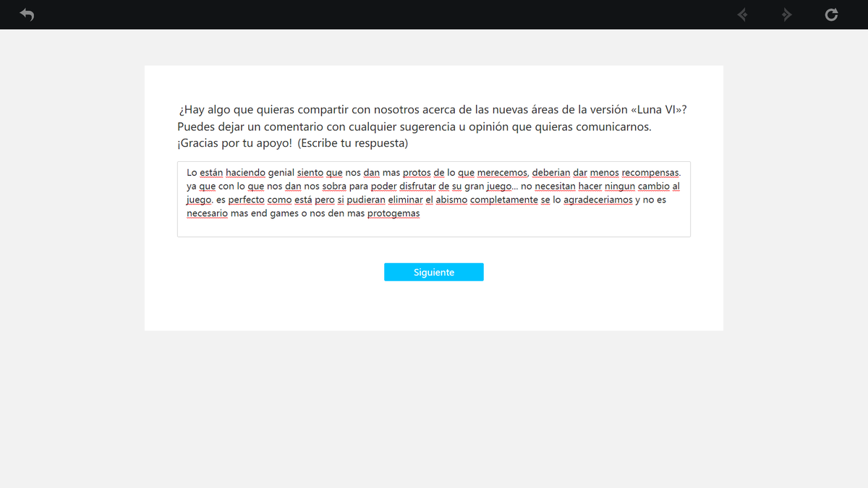The width and height of the screenshot is (868, 488).
Task: Click the word 'recompensas' in the answer
Action: [x=651, y=173]
